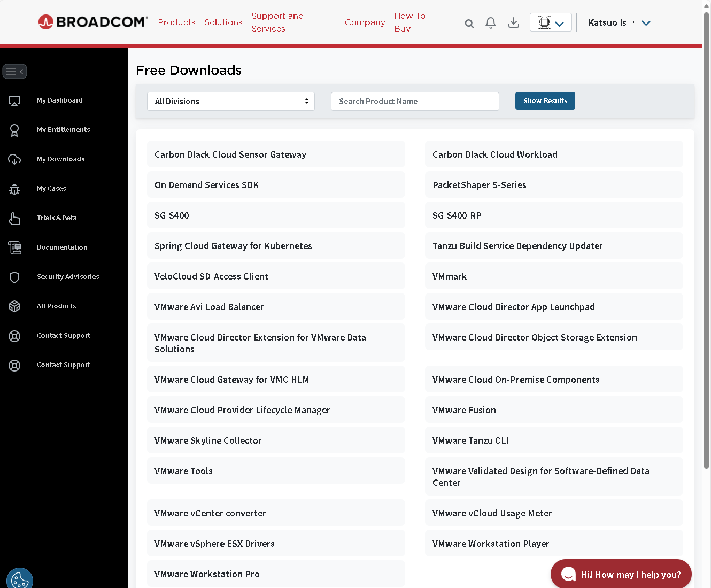
Task: Open the notifications bell
Action: pos(491,22)
